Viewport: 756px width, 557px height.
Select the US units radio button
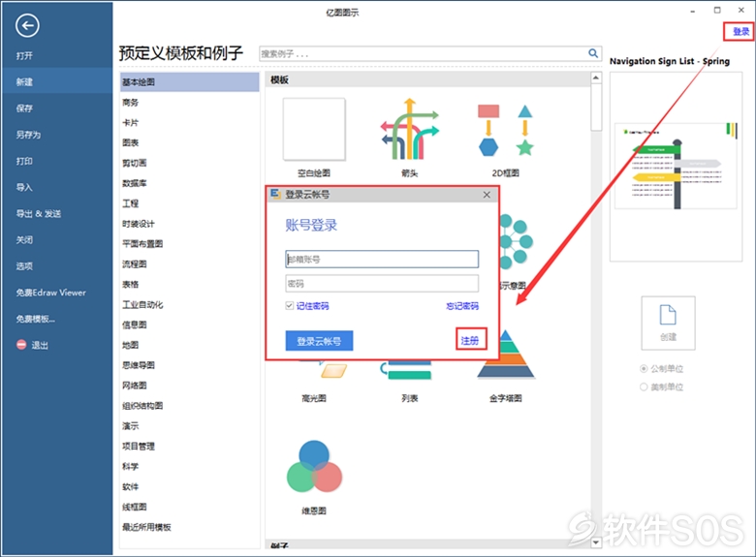(644, 387)
